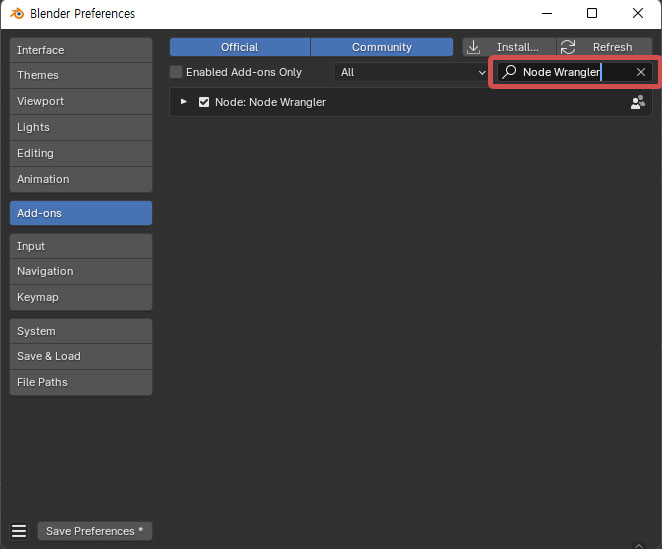Refresh the add-ons list
The height and width of the screenshot is (549, 662).
click(x=604, y=47)
